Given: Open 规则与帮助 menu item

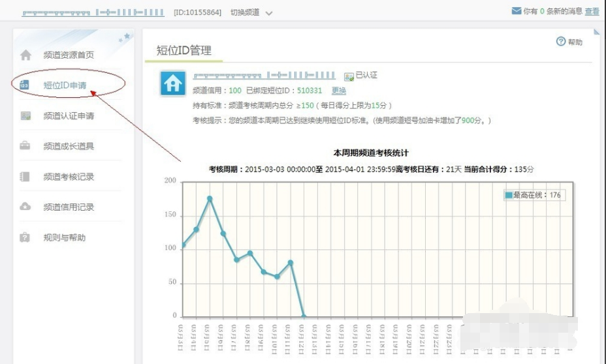Looking at the screenshot, I should pos(65,237).
